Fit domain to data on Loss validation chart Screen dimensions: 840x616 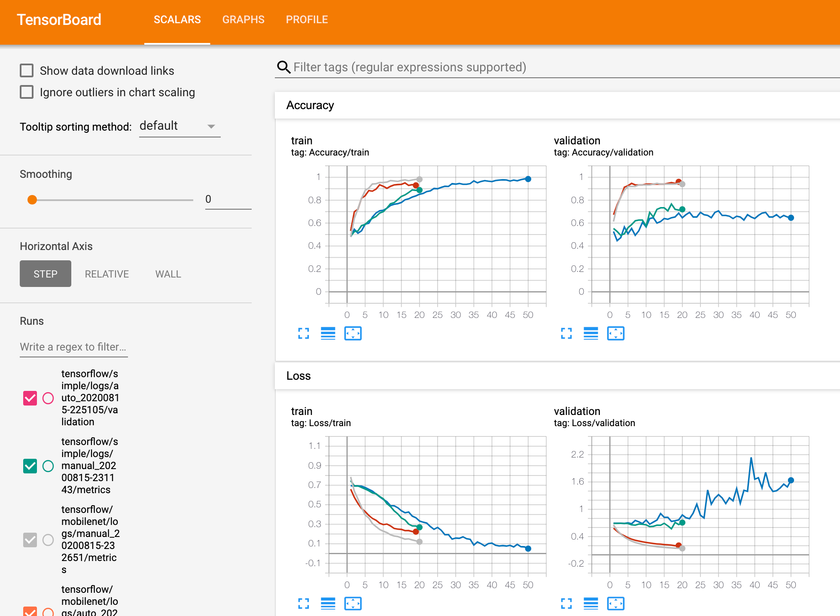(616, 604)
